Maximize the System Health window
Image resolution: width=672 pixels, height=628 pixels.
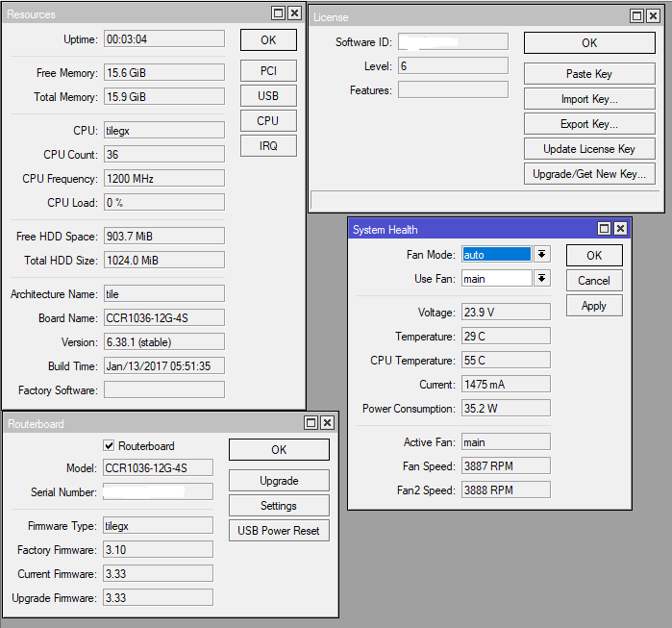click(x=604, y=229)
